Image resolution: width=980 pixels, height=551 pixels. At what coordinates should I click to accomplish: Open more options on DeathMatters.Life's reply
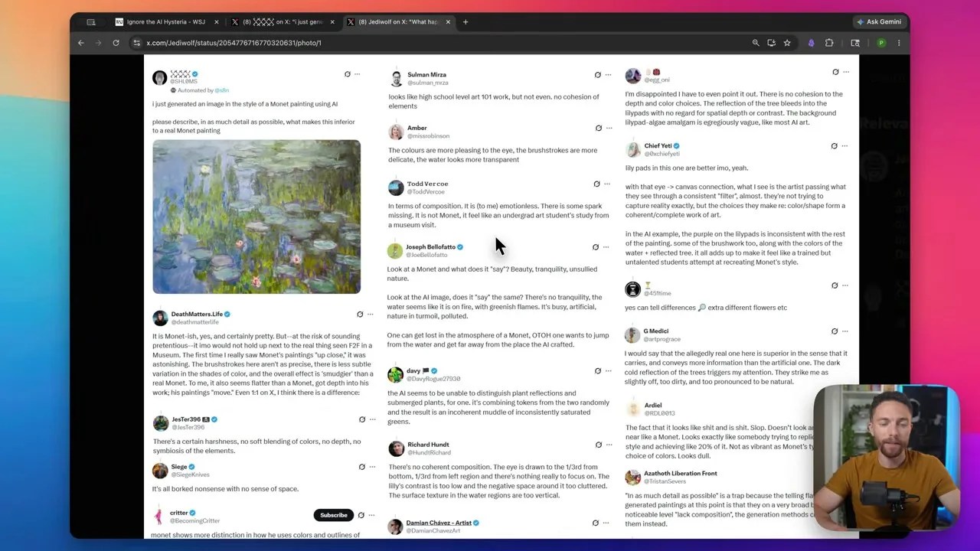[x=371, y=315]
